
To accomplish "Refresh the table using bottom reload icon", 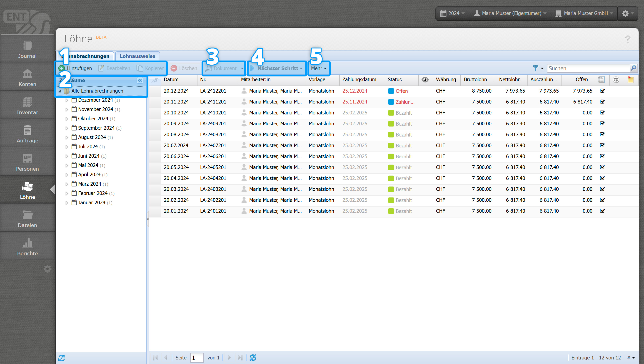I will 253,357.
